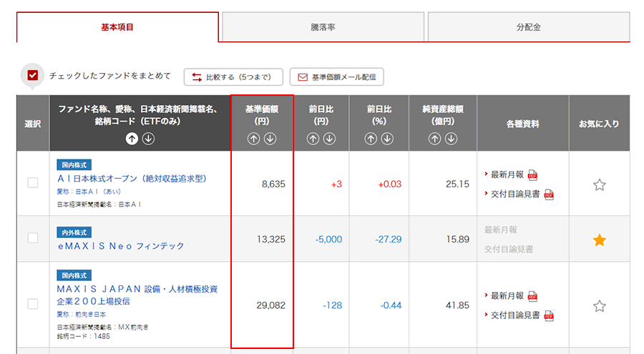Image resolution: width=644 pixels, height=354 pixels.
Task: Sort 純資産総額 (億円) ascending
Action: pos(434,139)
